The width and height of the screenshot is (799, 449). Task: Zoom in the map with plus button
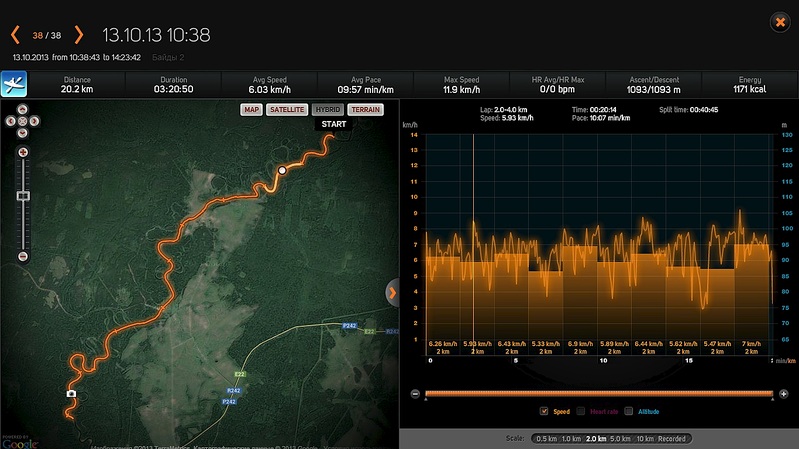[x=23, y=152]
